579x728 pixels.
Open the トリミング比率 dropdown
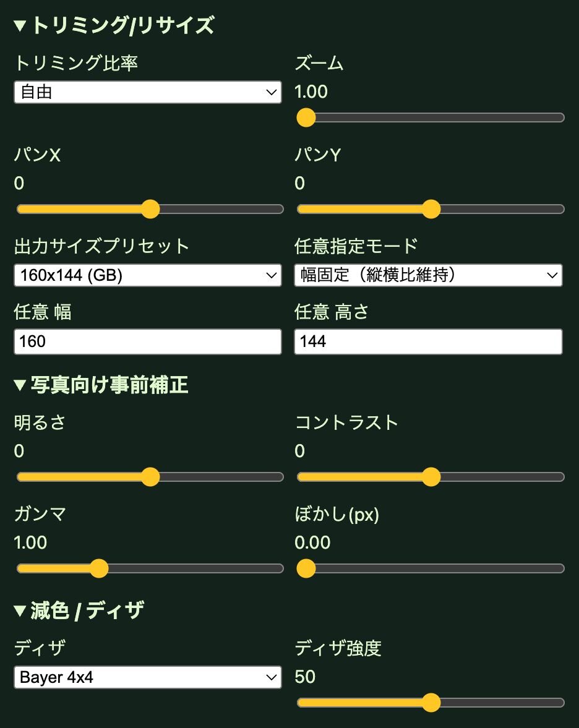click(x=147, y=92)
